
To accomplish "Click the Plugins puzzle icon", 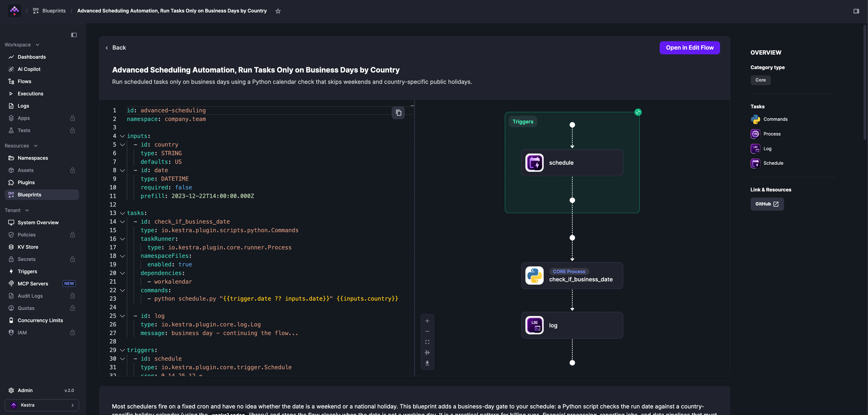I will click(x=11, y=183).
